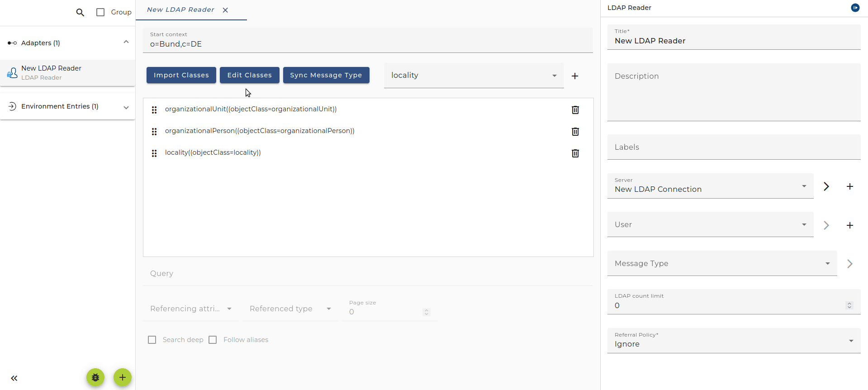Viewport: 868px width, 390px height.
Task: Click the Page size stepper arrows
Action: (x=426, y=312)
